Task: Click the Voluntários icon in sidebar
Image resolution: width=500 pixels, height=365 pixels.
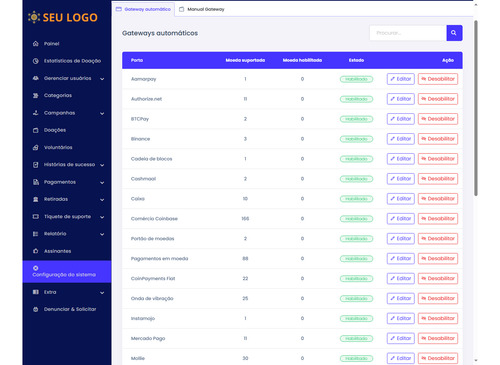Action: point(36,147)
